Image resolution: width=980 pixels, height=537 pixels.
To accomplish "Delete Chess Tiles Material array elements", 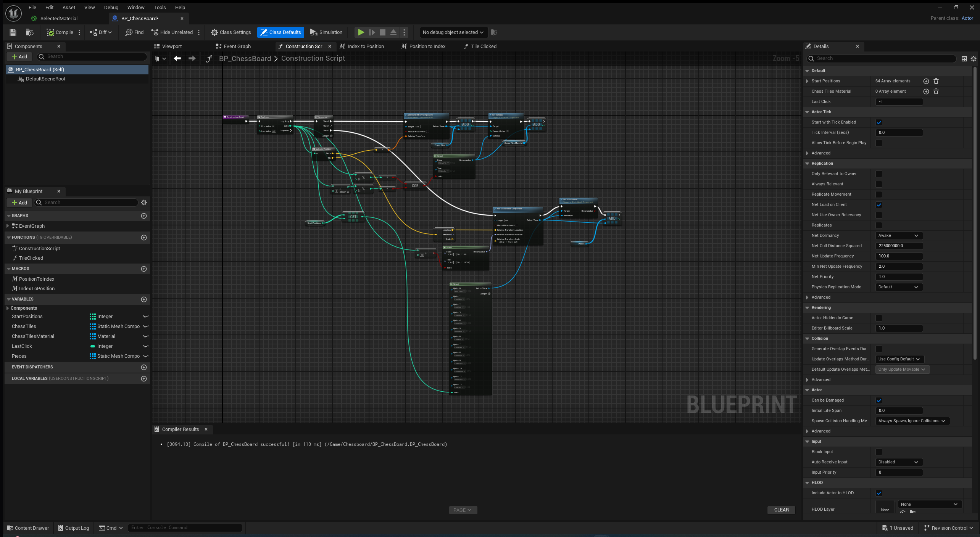I will (936, 92).
